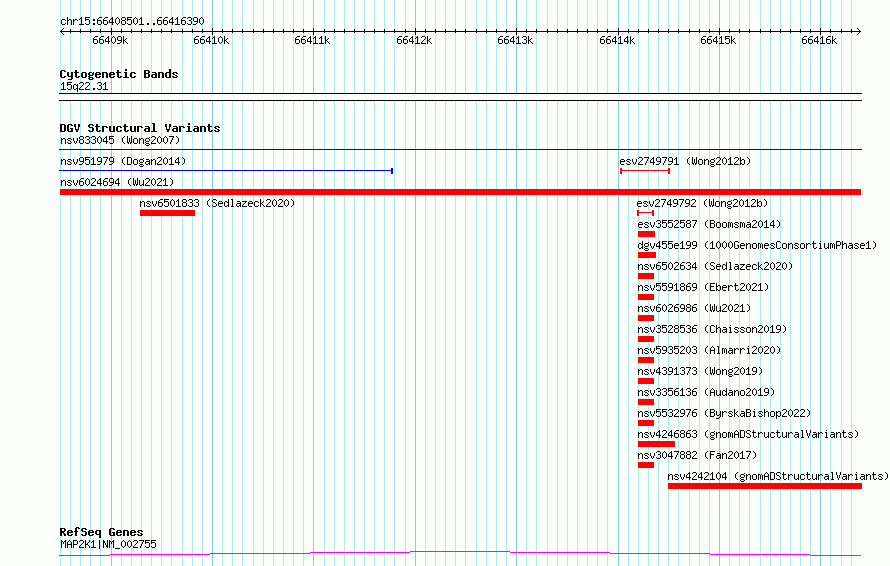Click the blue line of nsv833045

[x=460, y=149]
